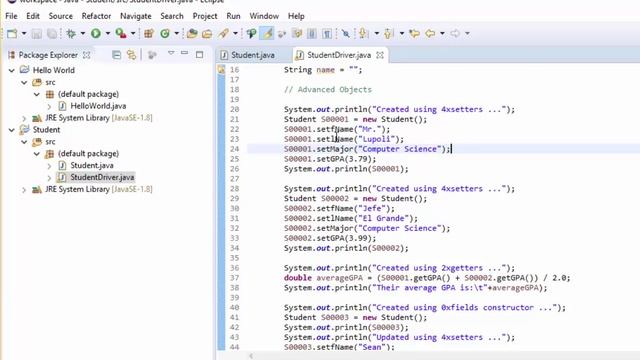Image resolution: width=640 pixels, height=360 pixels.
Task: Open the New Java Class dropdown arrow
Action: pyautogui.click(x=177, y=33)
